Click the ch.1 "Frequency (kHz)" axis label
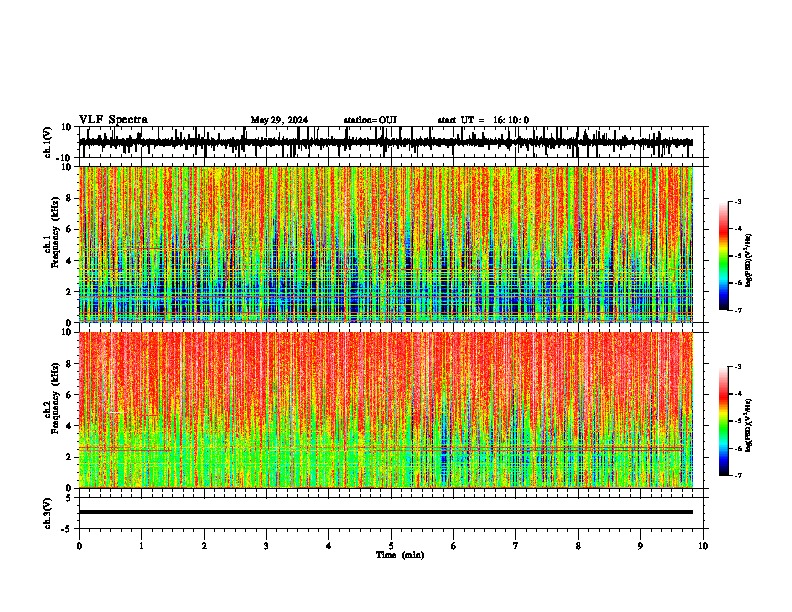Viewport: 792px width, 612px height. coord(55,232)
